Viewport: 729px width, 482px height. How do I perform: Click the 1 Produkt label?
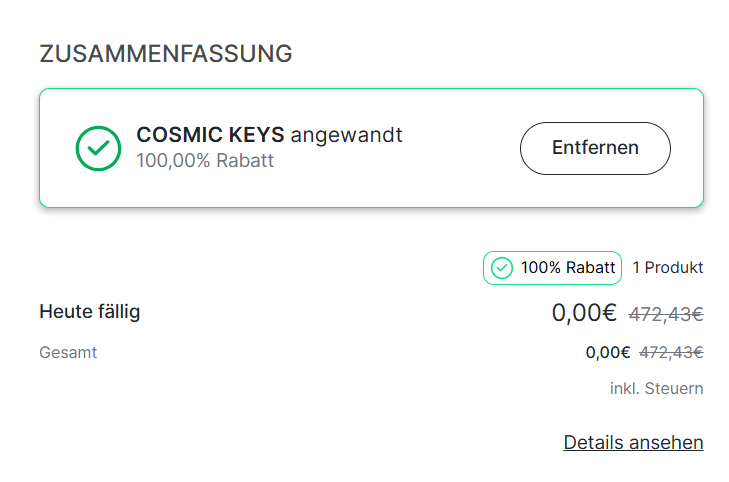[668, 268]
